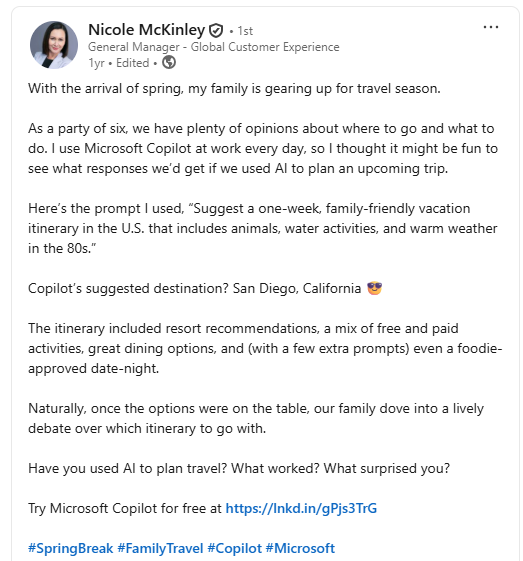The image size is (523, 561).
Task: Open Nicole McKinley's profile via her name
Action: [x=147, y=30]
